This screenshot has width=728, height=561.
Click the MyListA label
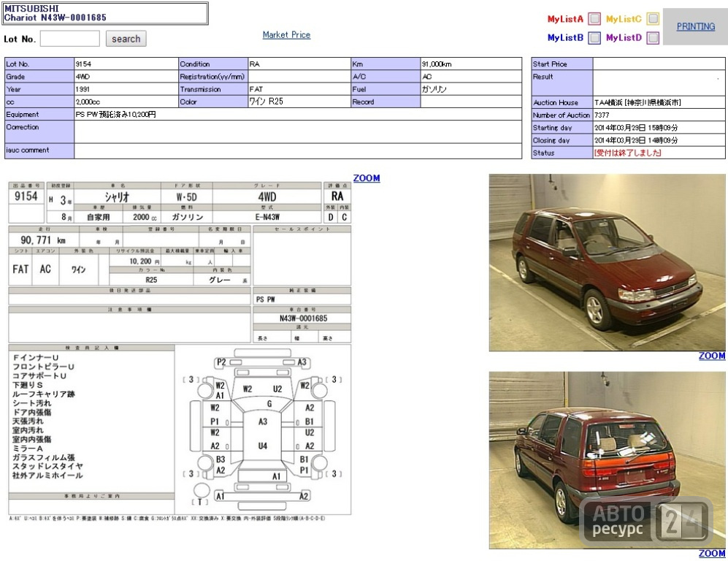point(565,19)
